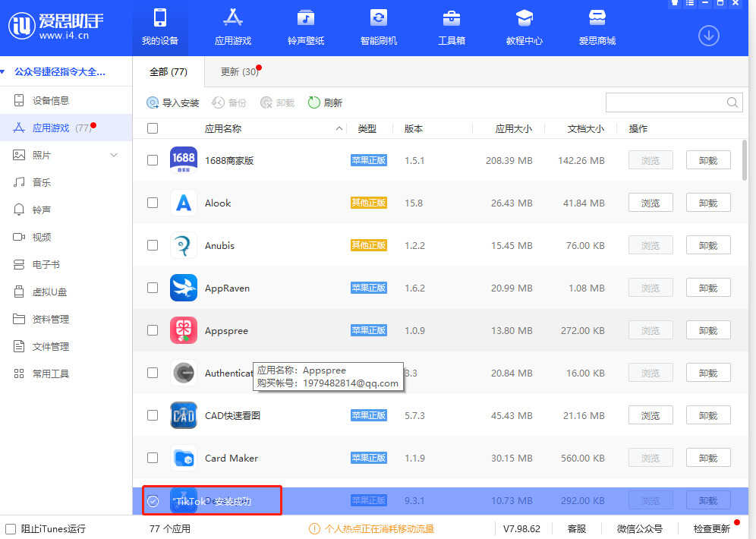Viewport: 756px width, 539px height.
Task: Open the 工具箱 toolbox
Action: (452, 27)
